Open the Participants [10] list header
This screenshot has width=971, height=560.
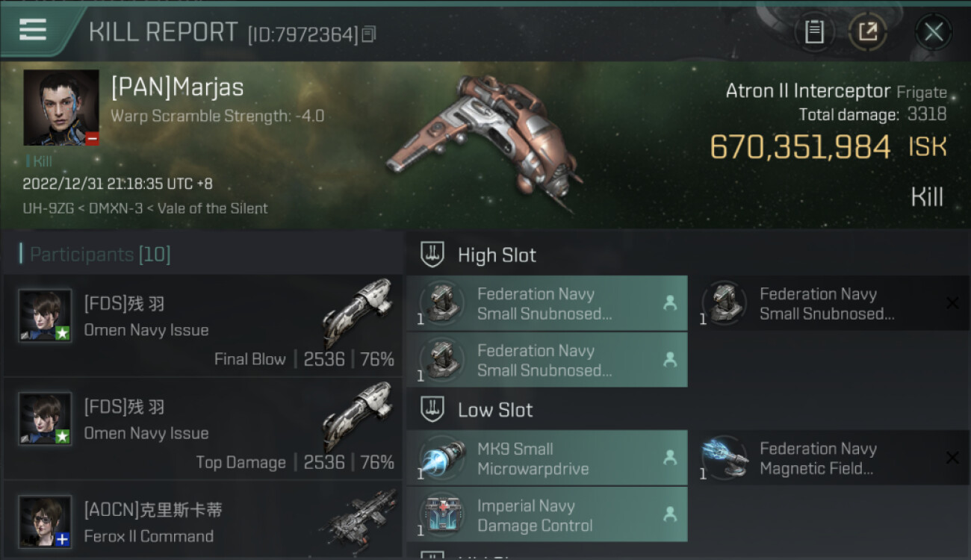[100, 255]
